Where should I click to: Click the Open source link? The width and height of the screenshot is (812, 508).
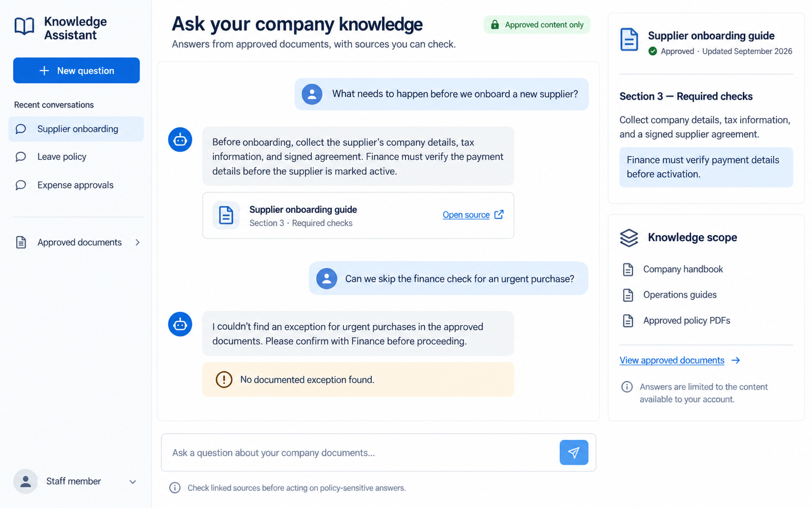pyautogui.click(x=466, y=215)
